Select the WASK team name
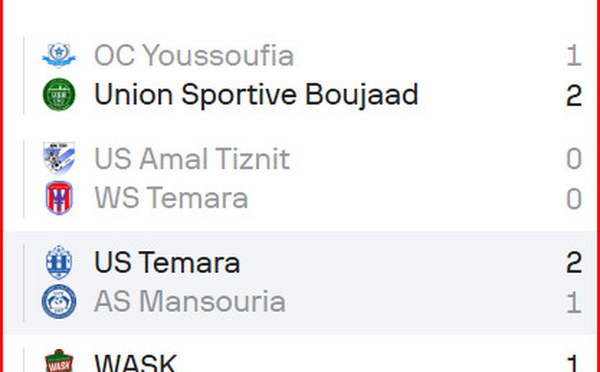Screen dimensions: 600x372 tap(135, 363)
